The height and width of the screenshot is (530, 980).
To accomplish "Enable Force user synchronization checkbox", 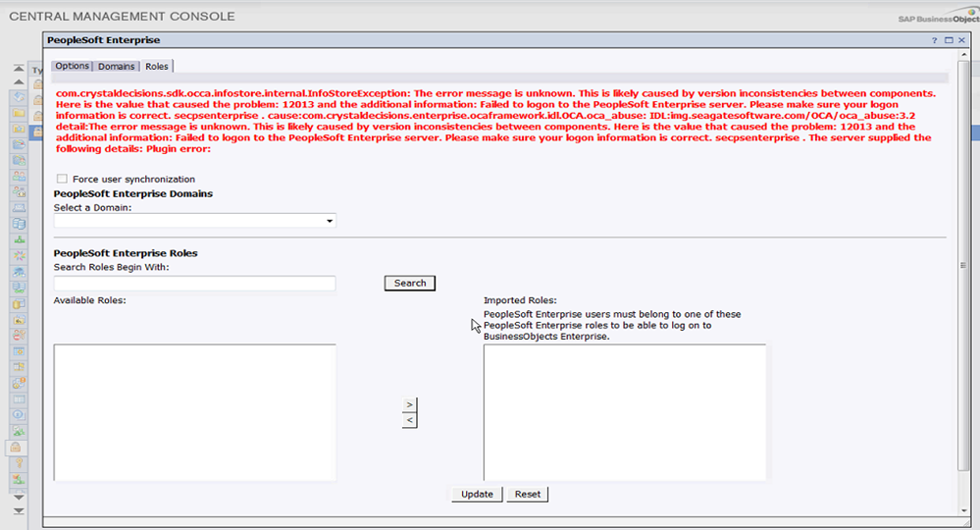I will 62,179.
